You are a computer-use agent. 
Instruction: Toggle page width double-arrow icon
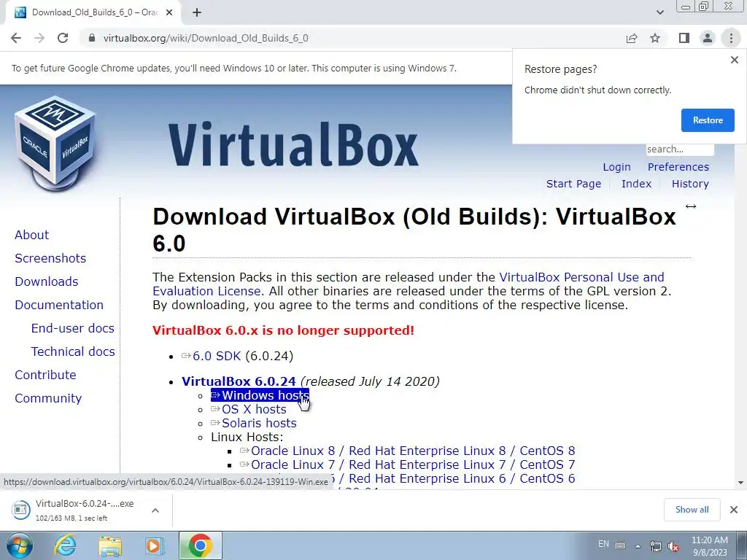[690, 206]
